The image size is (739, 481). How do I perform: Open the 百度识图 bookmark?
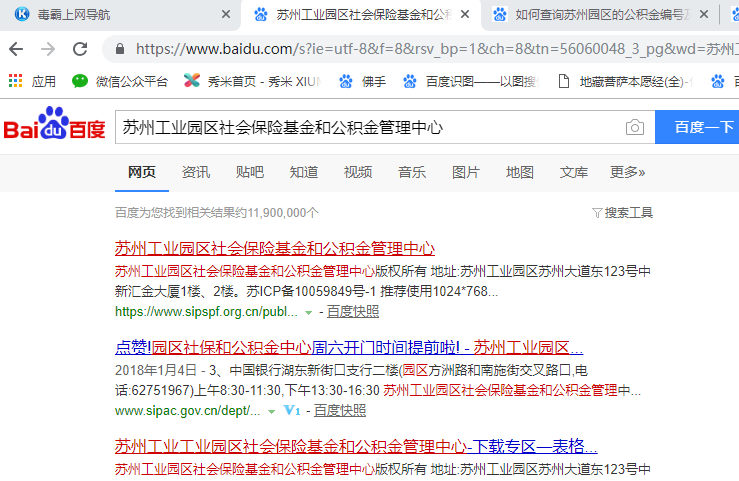point(471,82)
